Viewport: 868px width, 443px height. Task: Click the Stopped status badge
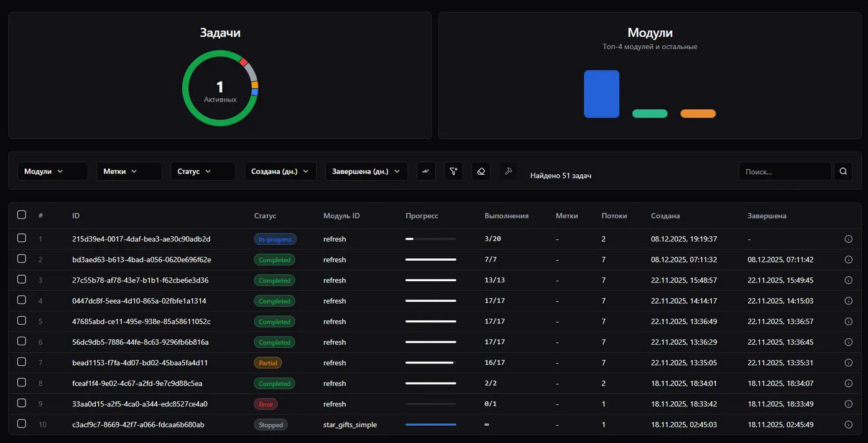coord(270,425)
